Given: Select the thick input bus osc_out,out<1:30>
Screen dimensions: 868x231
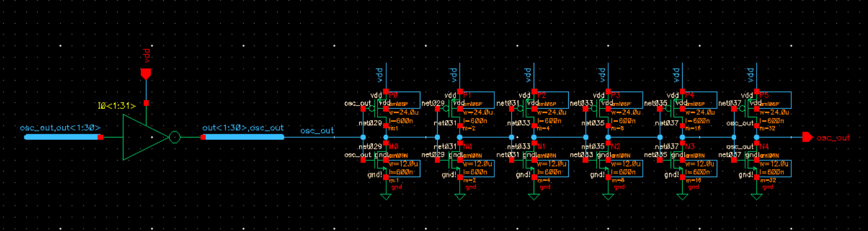Looking at the screenshot, I should tap(62, 137).
